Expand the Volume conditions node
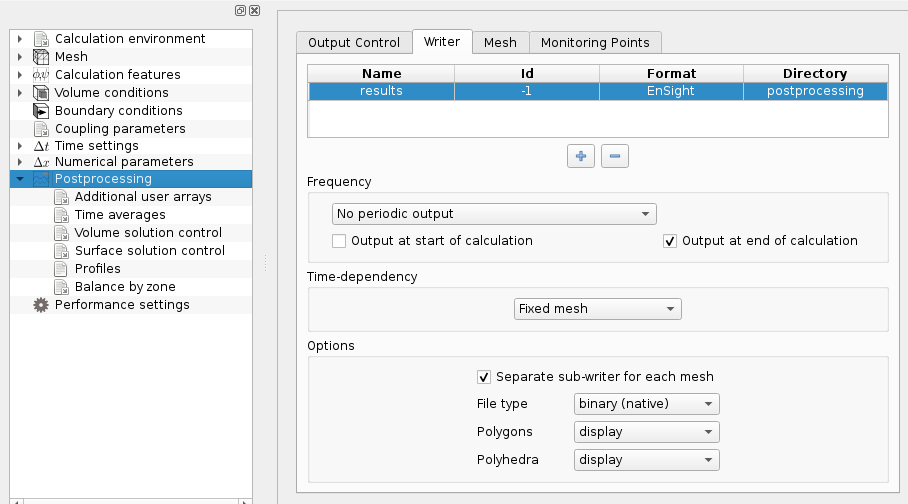 click(x=20, y=93)
